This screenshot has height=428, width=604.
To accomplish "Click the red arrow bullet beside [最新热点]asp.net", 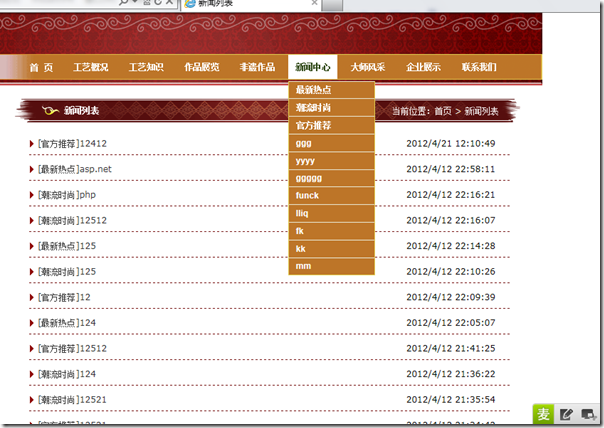I will (x=32, y=170).
